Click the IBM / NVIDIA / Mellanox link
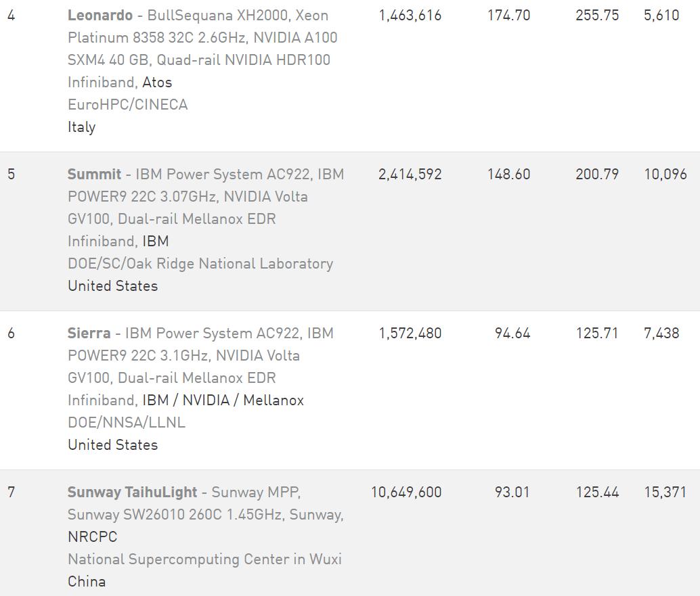This screenshot has width=700, height=596. tap(223, 400)
